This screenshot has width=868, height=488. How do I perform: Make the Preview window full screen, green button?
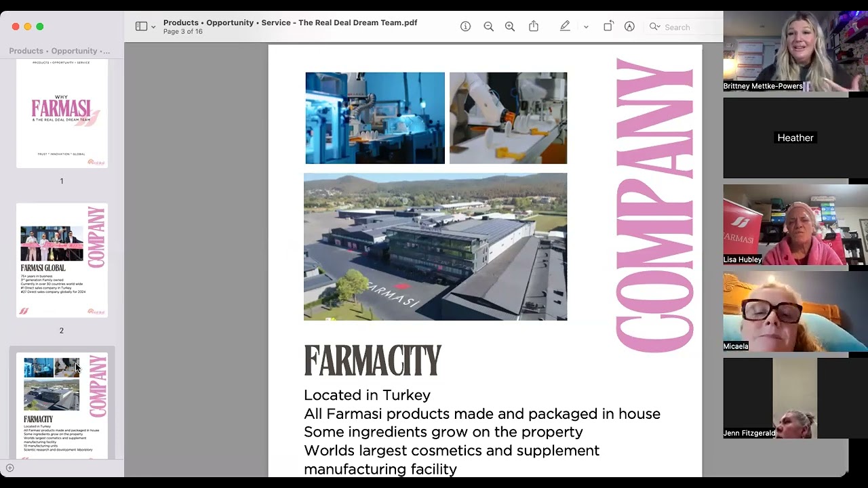point(40,26)
